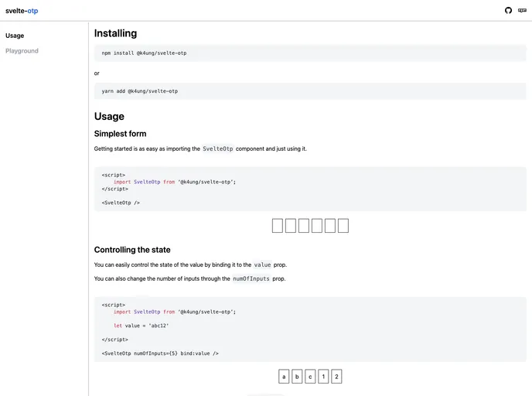
Task: Open Playground in the sidebar
Action: tap(22, 51)
